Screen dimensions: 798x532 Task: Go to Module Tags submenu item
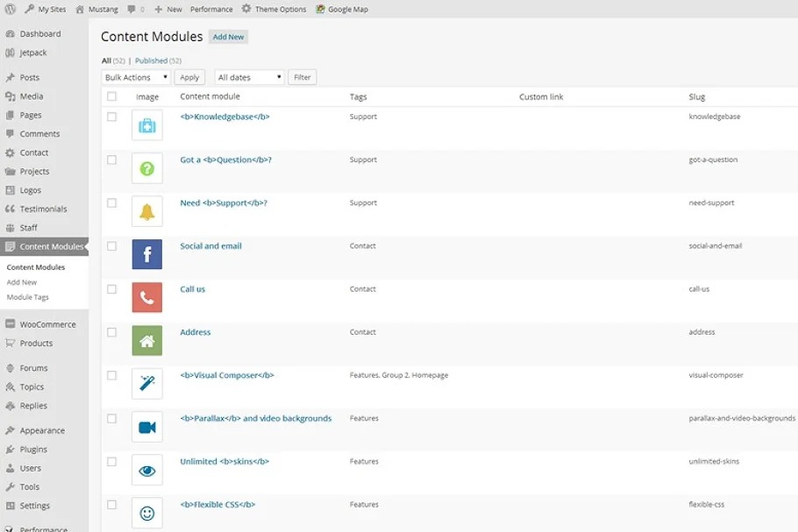(27, 297)
